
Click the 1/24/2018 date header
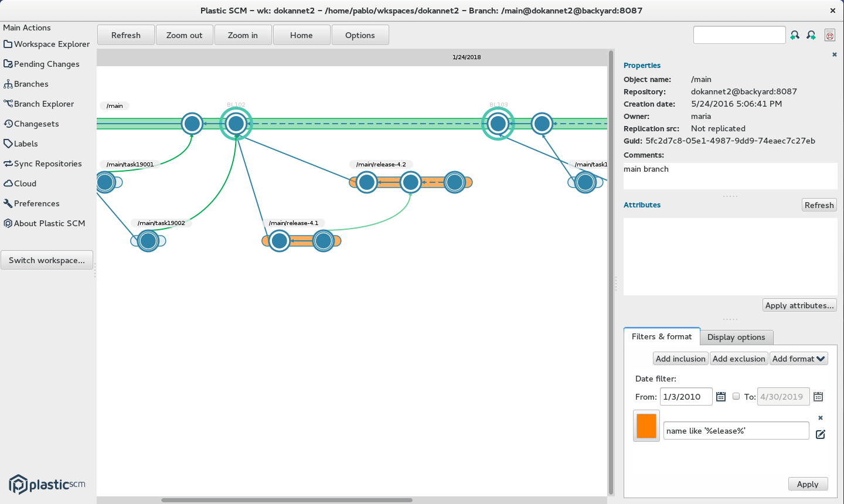[x=467, y=57]
